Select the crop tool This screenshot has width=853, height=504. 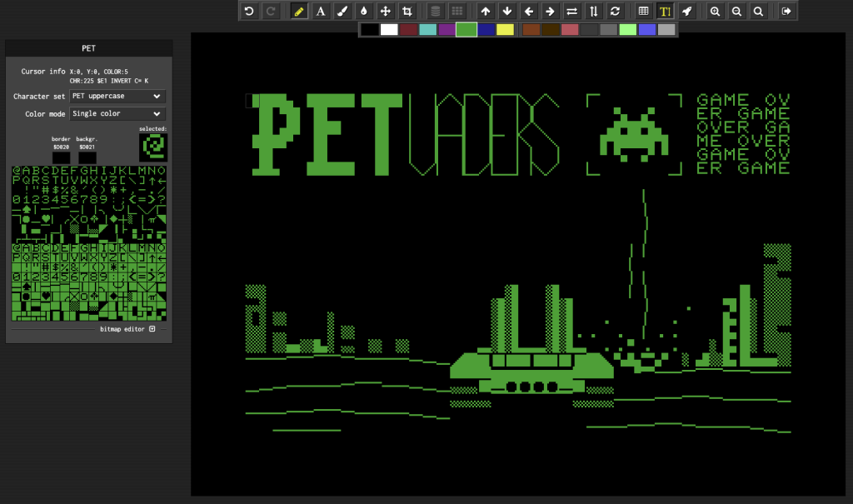click(x=407, y=11)
